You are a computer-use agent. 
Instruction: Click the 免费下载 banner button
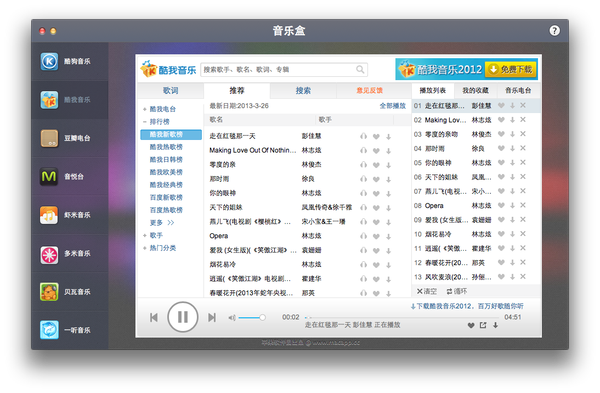pos(511,70)
